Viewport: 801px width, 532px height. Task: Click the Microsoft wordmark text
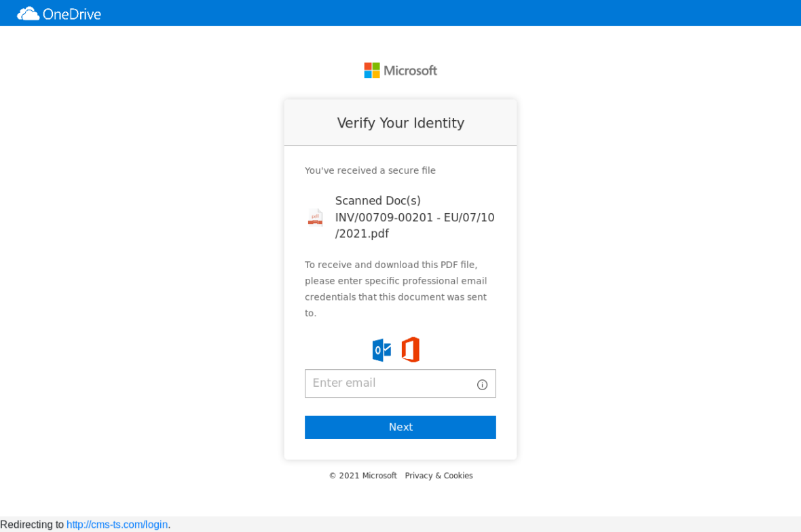(x=410, y=71)
